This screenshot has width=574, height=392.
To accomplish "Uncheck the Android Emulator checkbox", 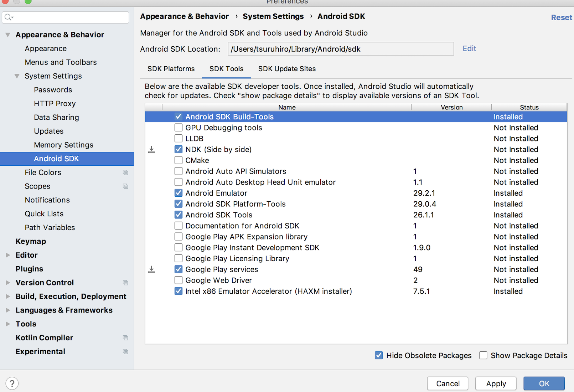I will [x=179, y=193].
